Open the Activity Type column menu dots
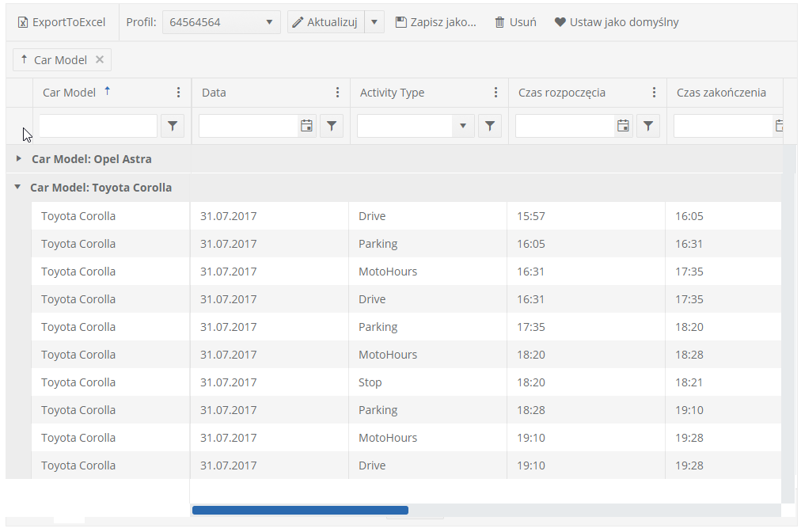The width and height of the screenshot is (801, 532). coord(495,93)
